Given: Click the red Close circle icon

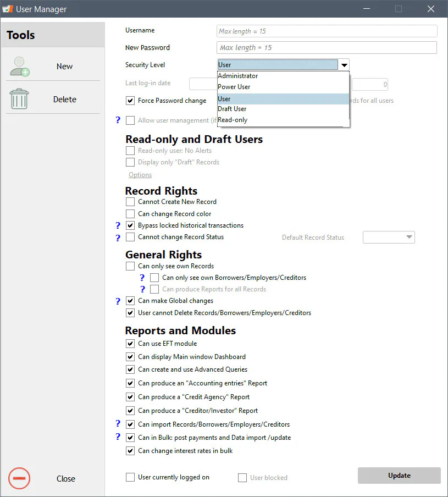Looking at the screenshot, I should [19, 478].
